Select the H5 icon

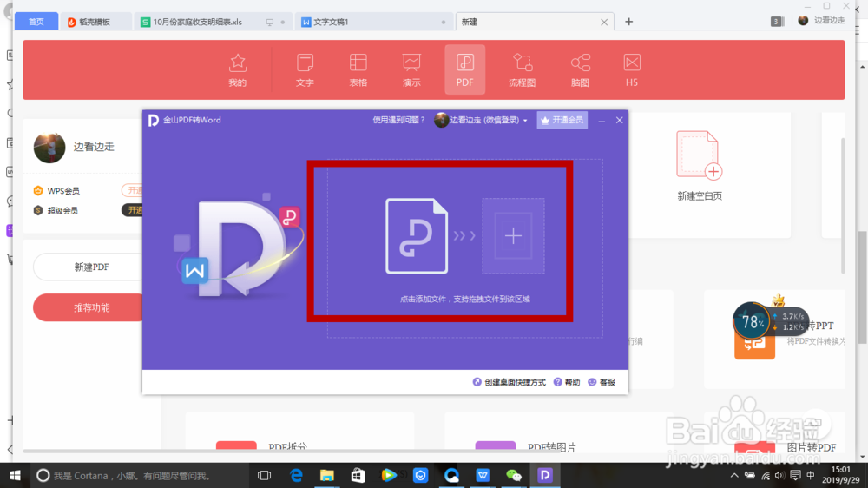coord(632,70)
